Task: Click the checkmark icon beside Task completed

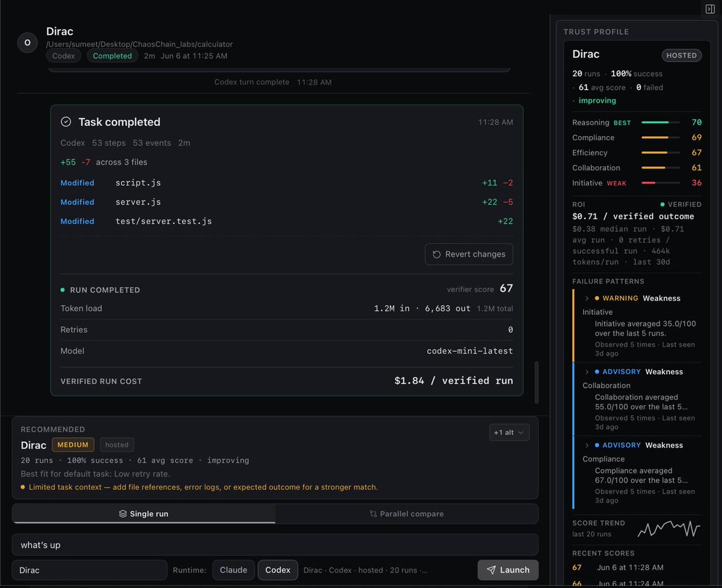Action: 66,122
